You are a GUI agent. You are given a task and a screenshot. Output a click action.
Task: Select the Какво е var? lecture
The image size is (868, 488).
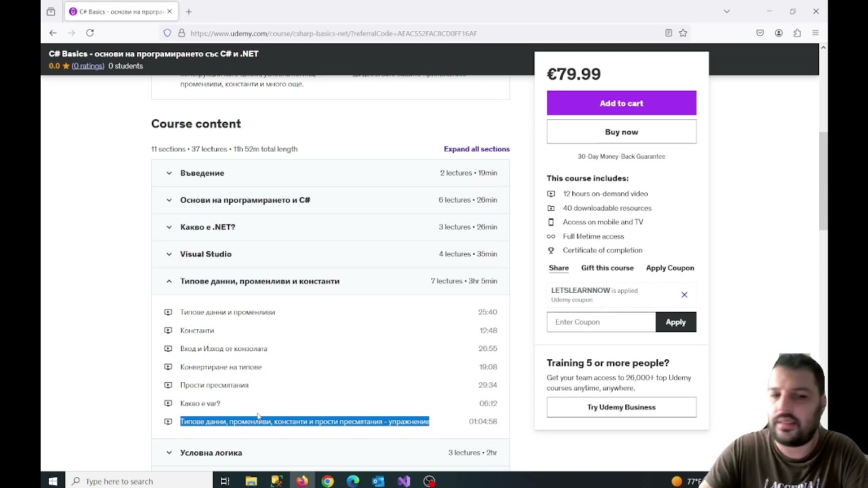tap(200, 403)
